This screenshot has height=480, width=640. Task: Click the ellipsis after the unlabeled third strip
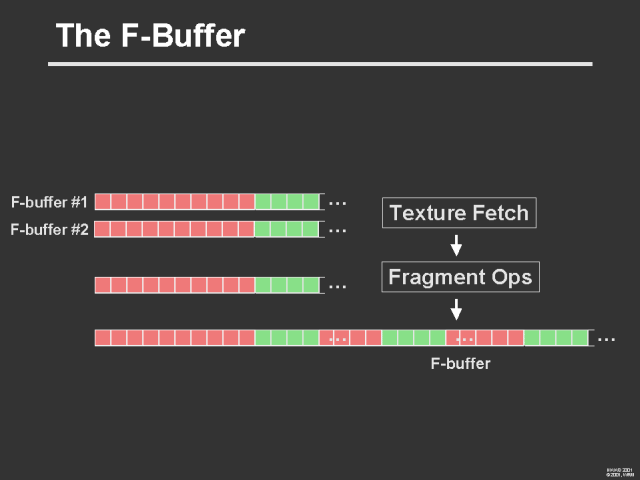point(338,286)
